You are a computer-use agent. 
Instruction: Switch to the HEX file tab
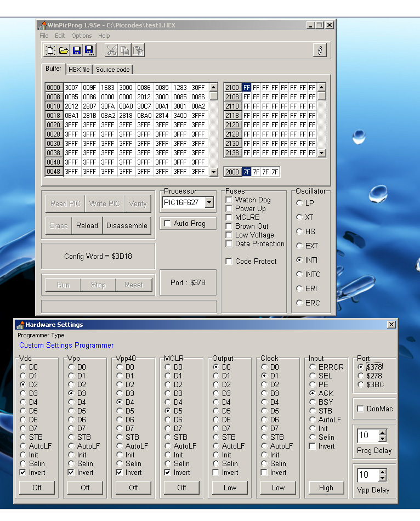pyautogui.click(x=79, y=70)
